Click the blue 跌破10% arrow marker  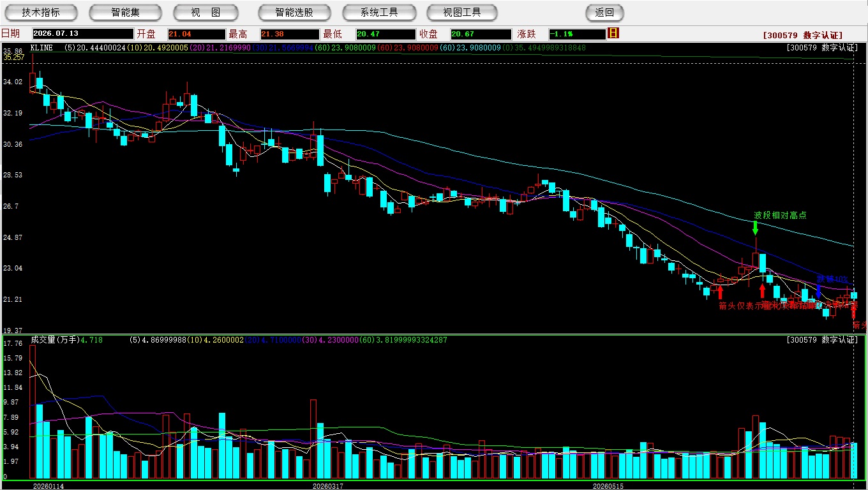819,291
